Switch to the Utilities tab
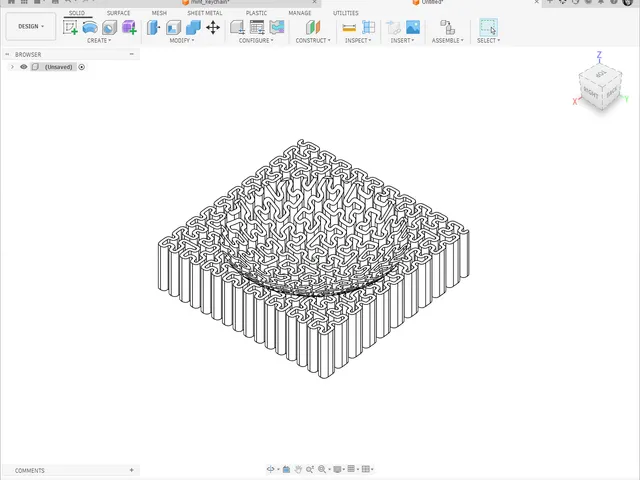 click(x=346, y=13)
